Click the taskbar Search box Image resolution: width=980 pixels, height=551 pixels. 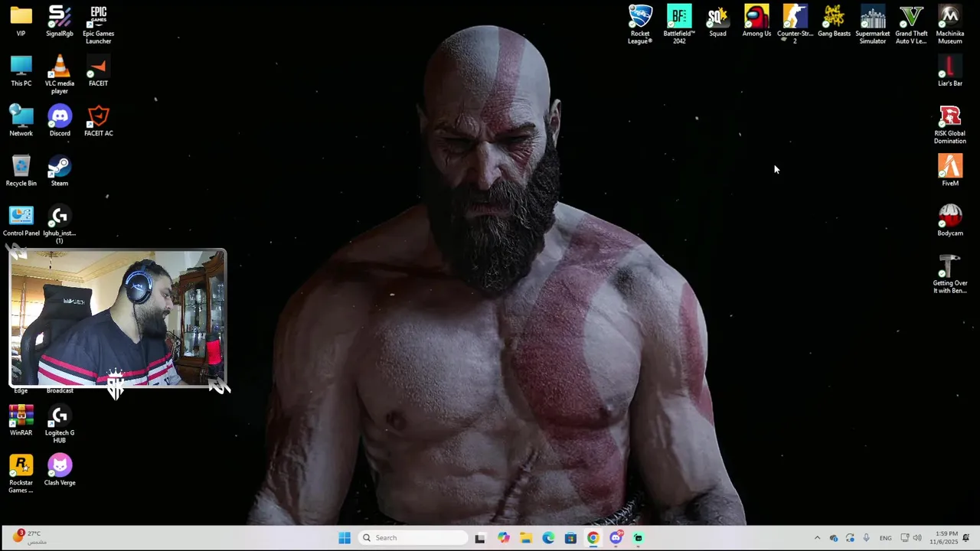point(413,538)
